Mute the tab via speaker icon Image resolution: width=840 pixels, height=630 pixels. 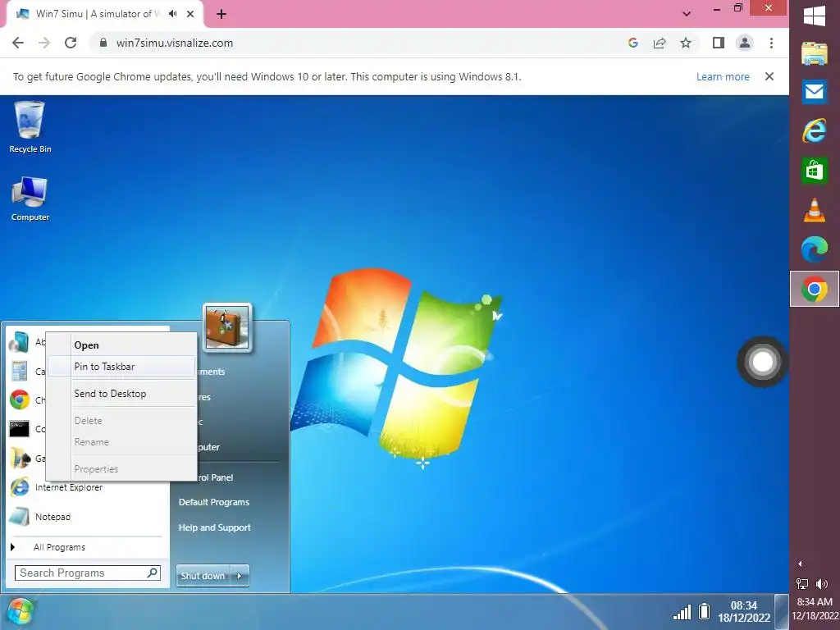172,14
